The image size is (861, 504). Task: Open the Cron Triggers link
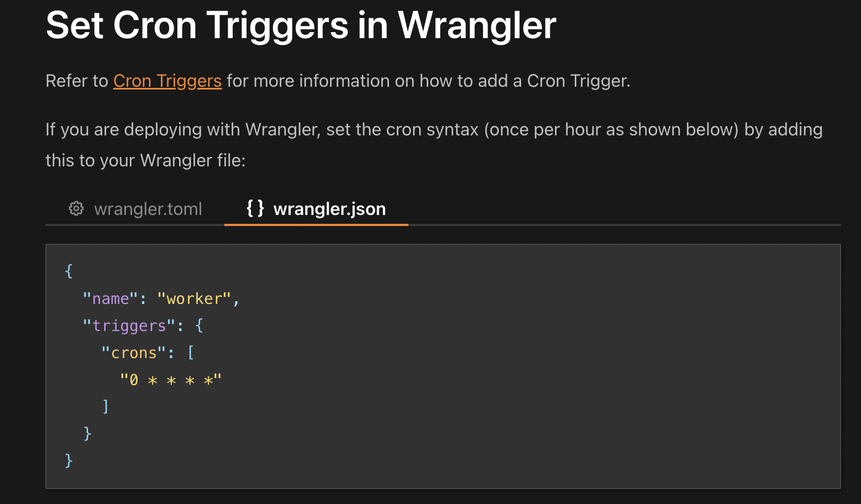coord(167,81)
